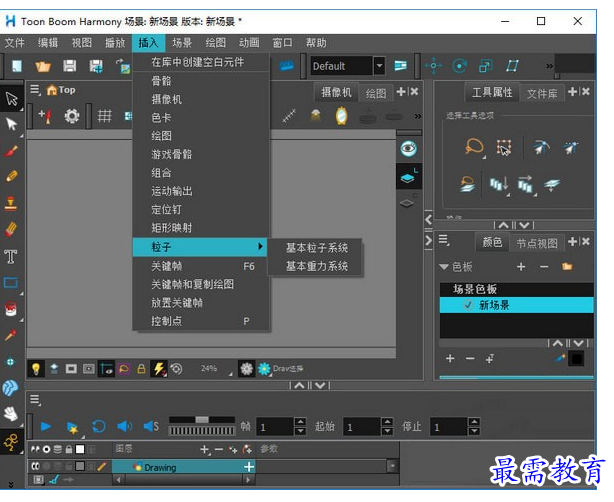Toggle the checkmark beside 新场景 palette
Image resolution: width=614 pixels, height=502 pixels.
pyautogui.click(x=468, y=305)
